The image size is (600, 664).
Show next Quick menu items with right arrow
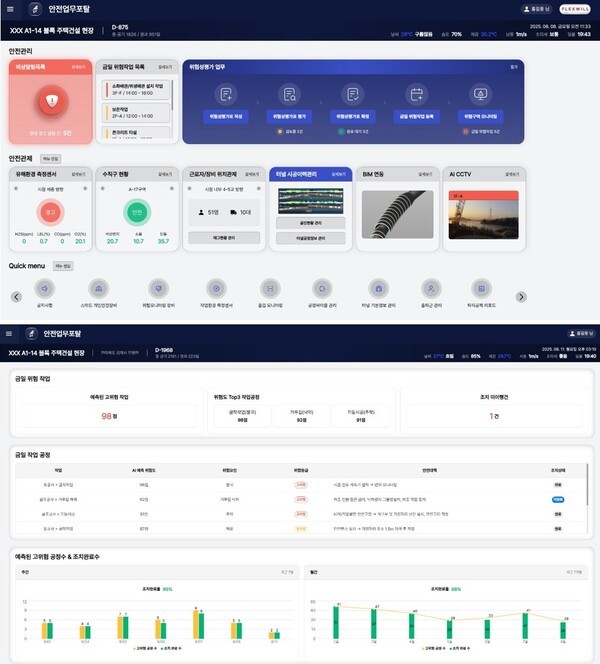pyautogui.click(x=521, y=297)
